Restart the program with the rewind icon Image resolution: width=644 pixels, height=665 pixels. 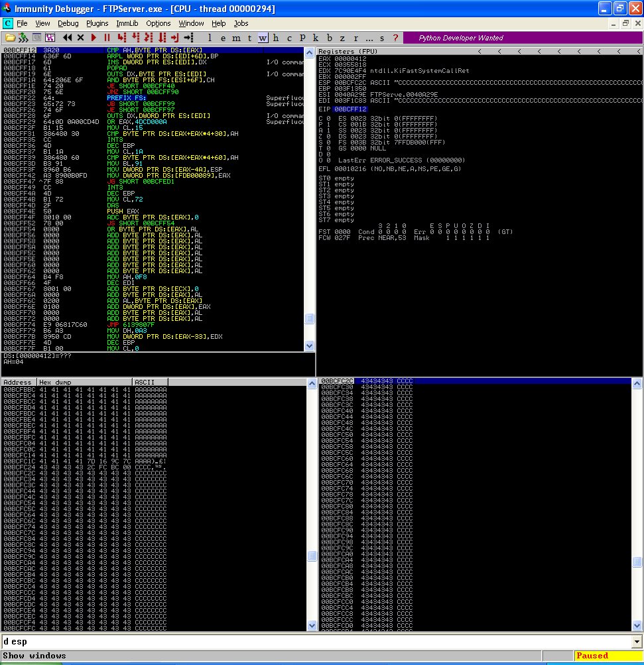[x=67, y=38]
